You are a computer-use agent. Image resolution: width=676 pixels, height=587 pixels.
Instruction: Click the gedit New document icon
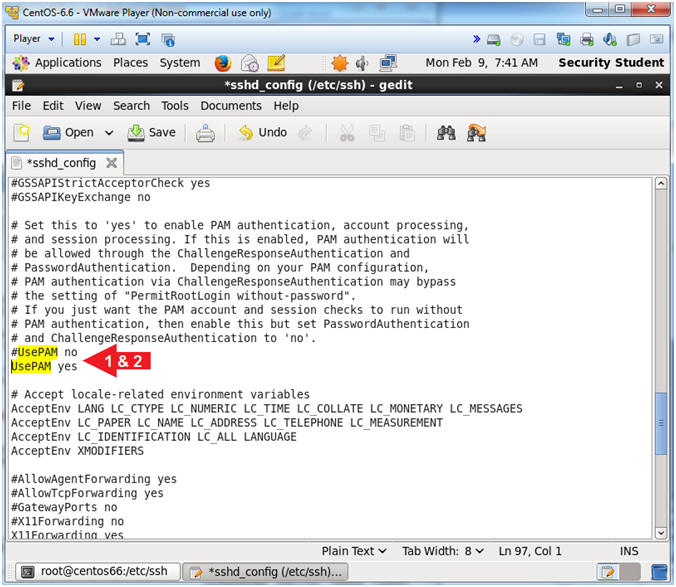pyautogui.click(x=22, y=133)
